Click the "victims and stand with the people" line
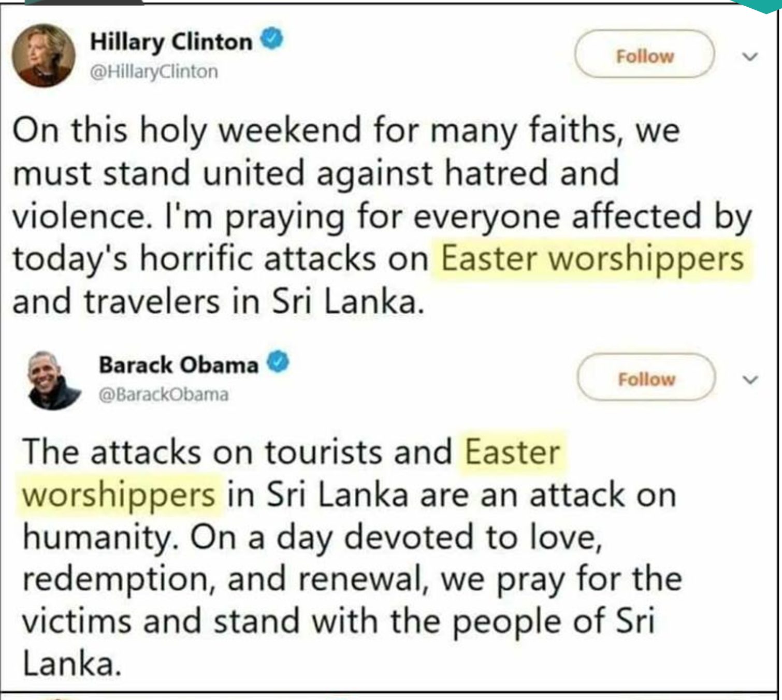782x700 pixels. click(338, 621)
